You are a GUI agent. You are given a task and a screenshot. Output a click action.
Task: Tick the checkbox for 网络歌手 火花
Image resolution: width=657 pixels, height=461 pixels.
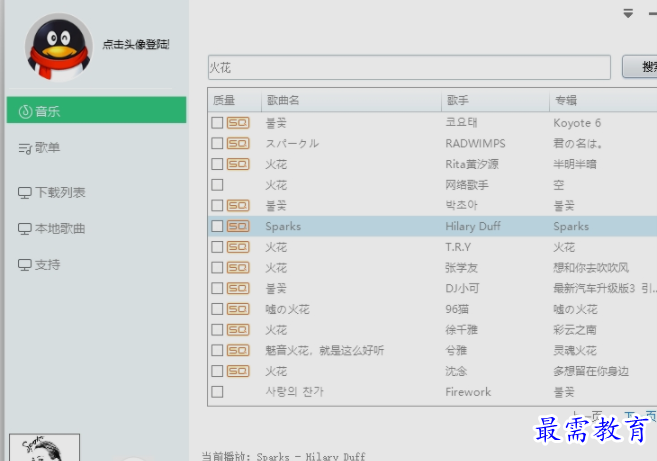click(x=217, y=185)
